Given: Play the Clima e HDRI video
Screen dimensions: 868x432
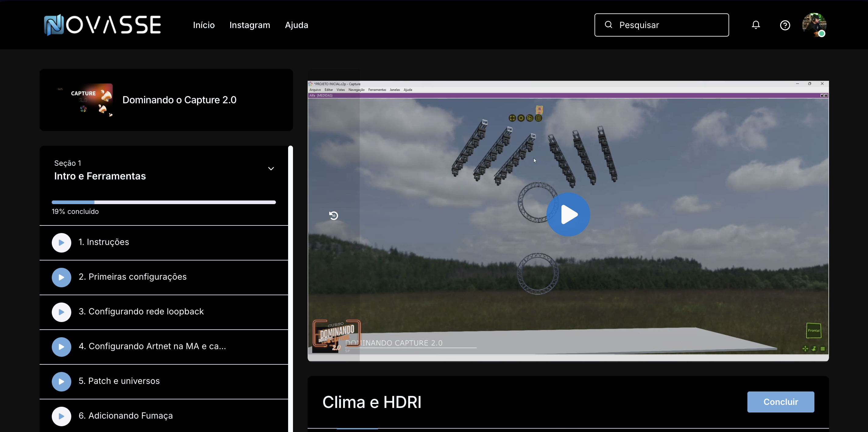Looking at the screenshot, I should [x=568, y=214].
